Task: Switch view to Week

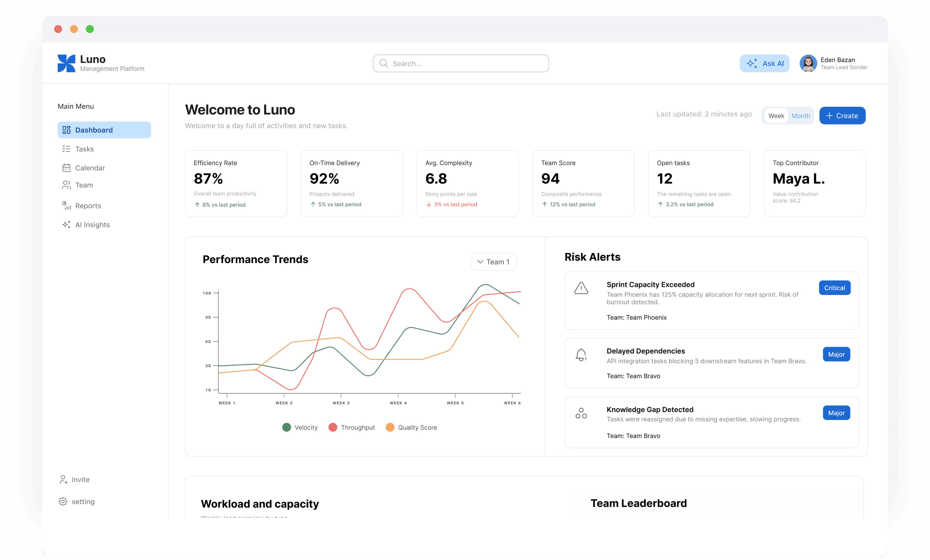Action: [x=776, y=116]
